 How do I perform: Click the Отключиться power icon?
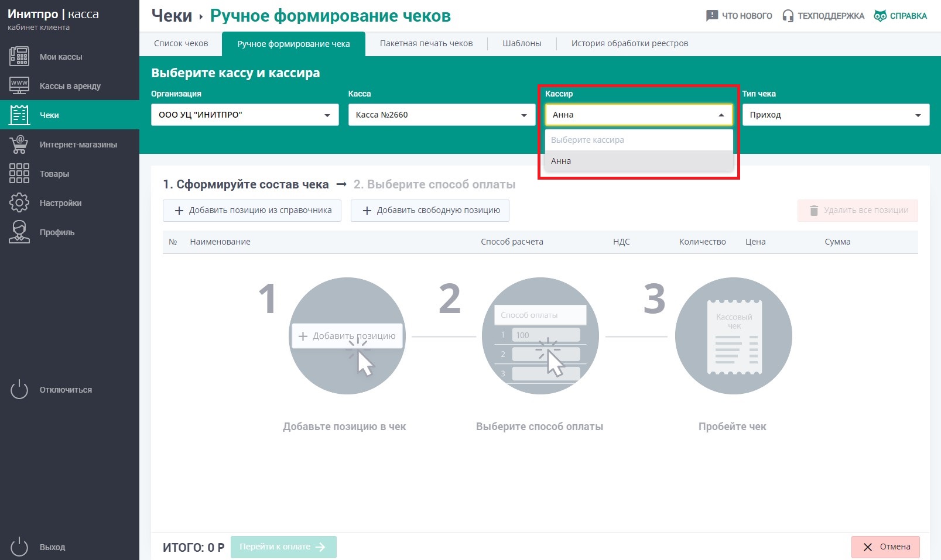point(19,390)
